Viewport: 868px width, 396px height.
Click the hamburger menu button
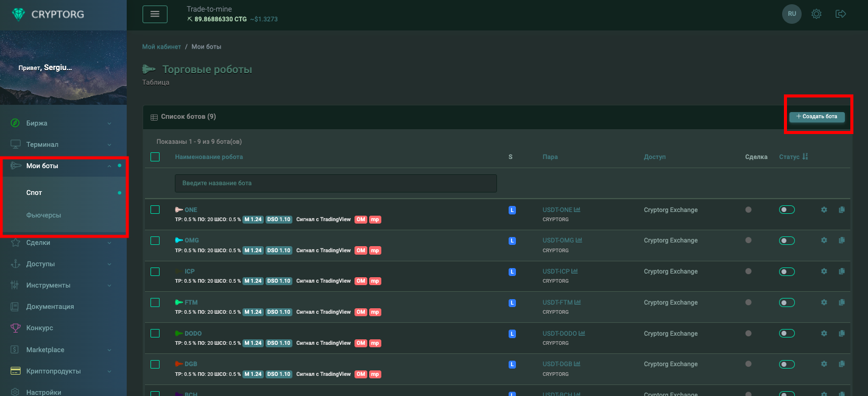click(155, 14)
